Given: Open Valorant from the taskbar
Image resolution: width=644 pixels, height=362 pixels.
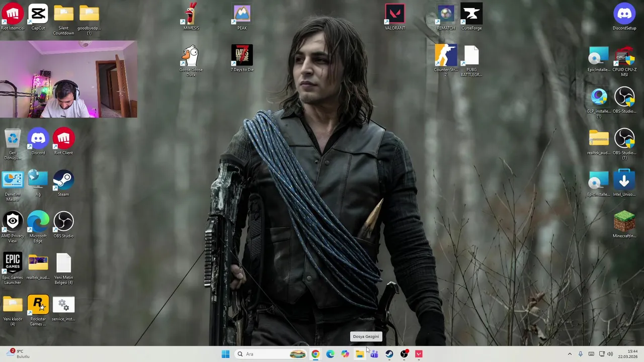Looking at the screenshot, I should pyautogui.click(x=419, y=354).
